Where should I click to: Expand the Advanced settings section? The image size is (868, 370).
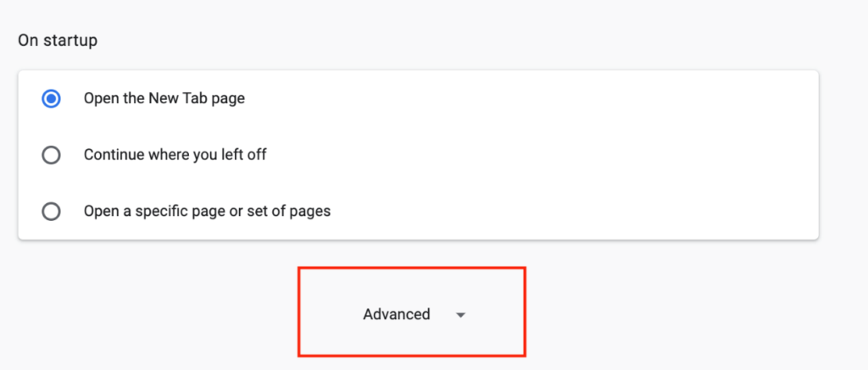pos(397,314)
